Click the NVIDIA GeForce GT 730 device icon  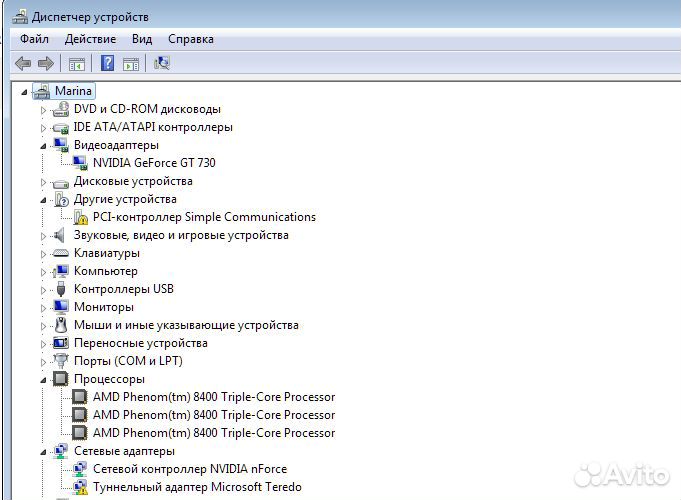click(79, 163)
